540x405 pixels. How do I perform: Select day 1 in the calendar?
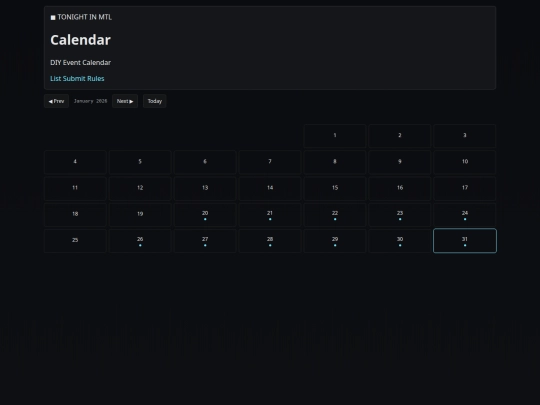[x=335, y=136]
